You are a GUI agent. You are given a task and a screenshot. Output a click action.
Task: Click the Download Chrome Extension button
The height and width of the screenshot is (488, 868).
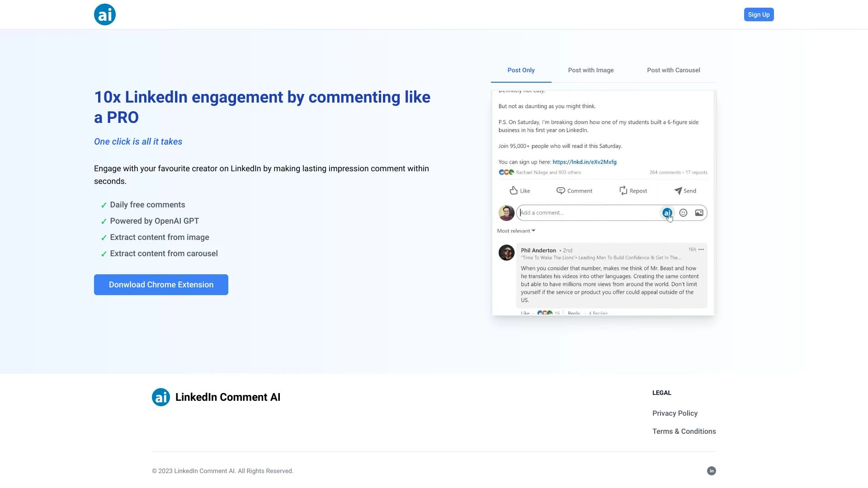[x=161, y=284]
